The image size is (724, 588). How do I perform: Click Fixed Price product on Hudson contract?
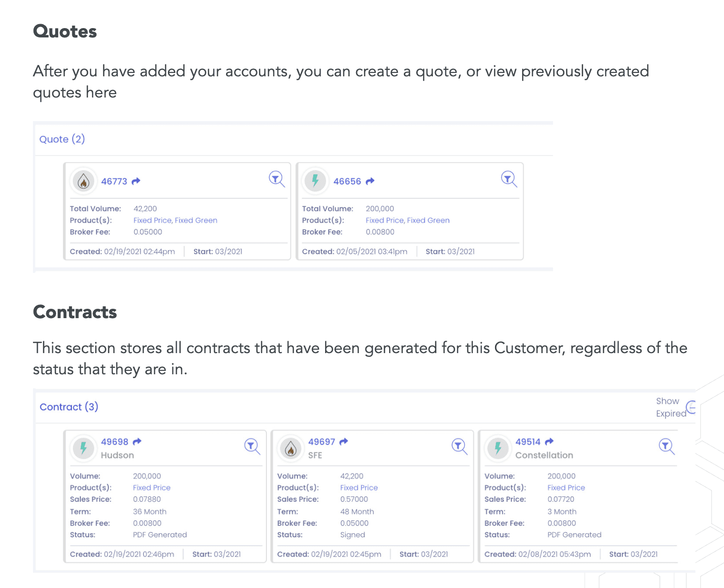[x=152, y=488]
